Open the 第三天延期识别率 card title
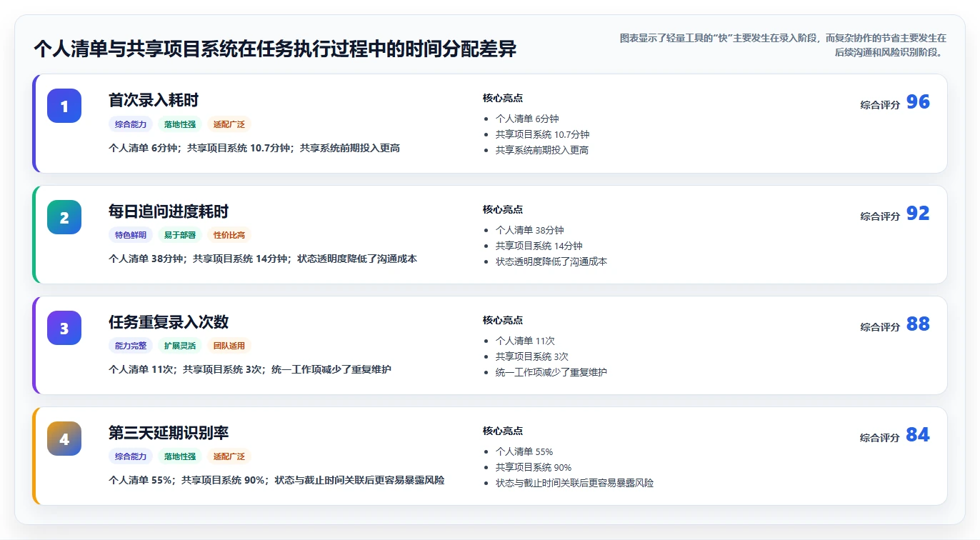Screen dimensions: 980x540 coord(169,433)
